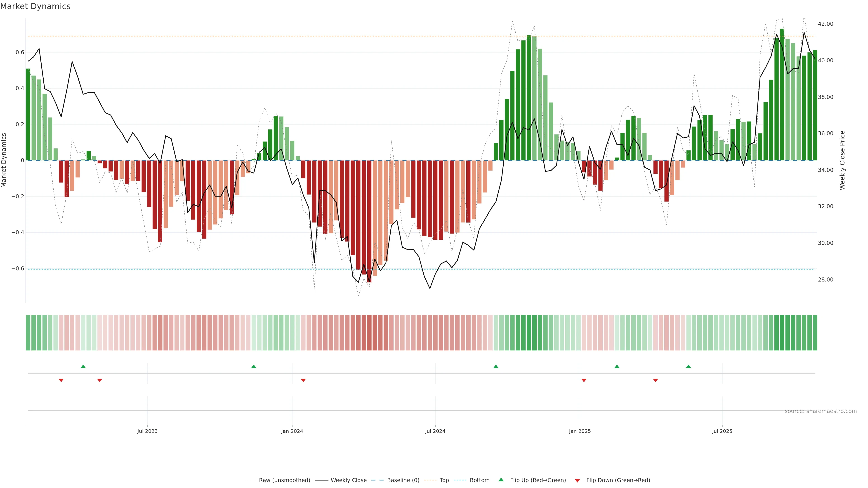Click the green triangle icon in the legend
This screenshot has width=868, height=488.
tap(501, 480)
